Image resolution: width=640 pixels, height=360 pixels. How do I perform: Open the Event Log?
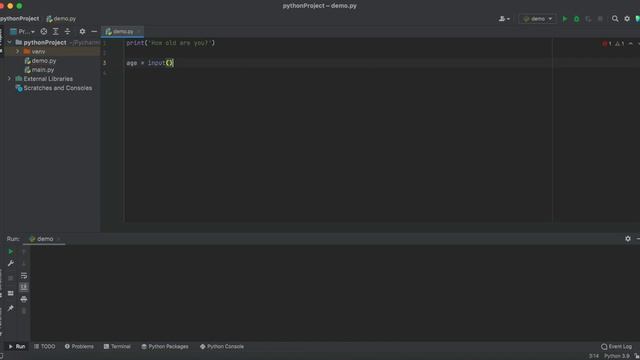tap(616, 347)
